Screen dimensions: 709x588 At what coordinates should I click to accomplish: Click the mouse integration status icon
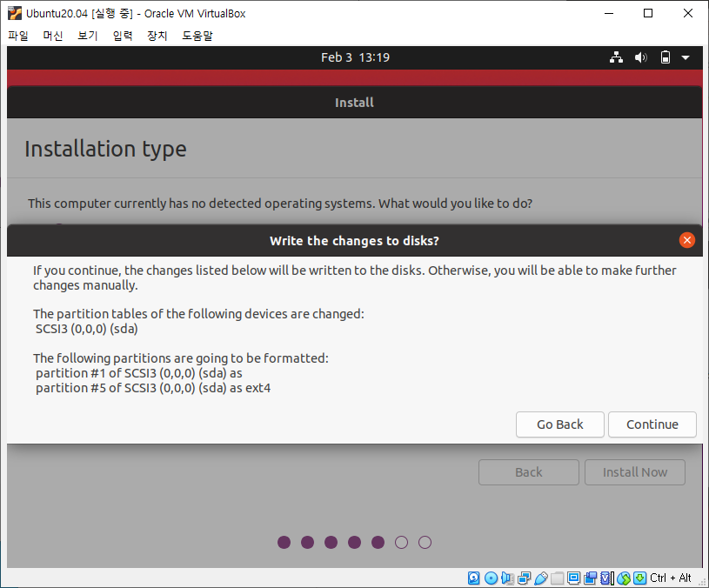(624, 578)
